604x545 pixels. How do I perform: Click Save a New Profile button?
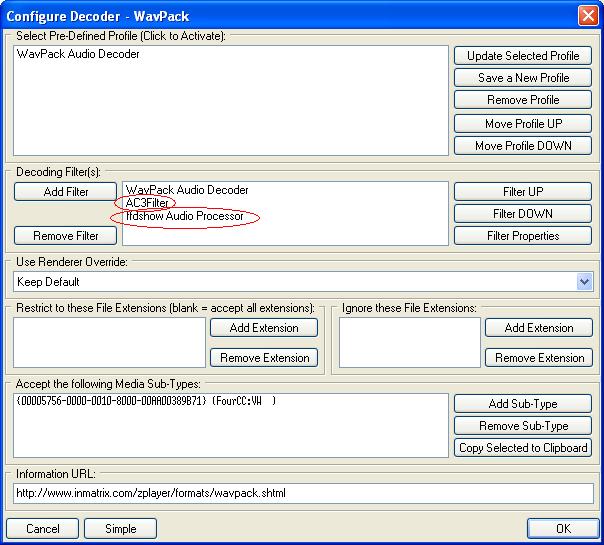(523, 78)
